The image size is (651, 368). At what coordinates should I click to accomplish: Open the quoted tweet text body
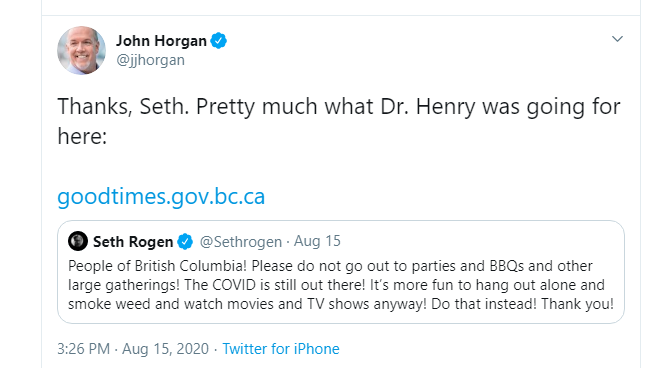(341, 285)
